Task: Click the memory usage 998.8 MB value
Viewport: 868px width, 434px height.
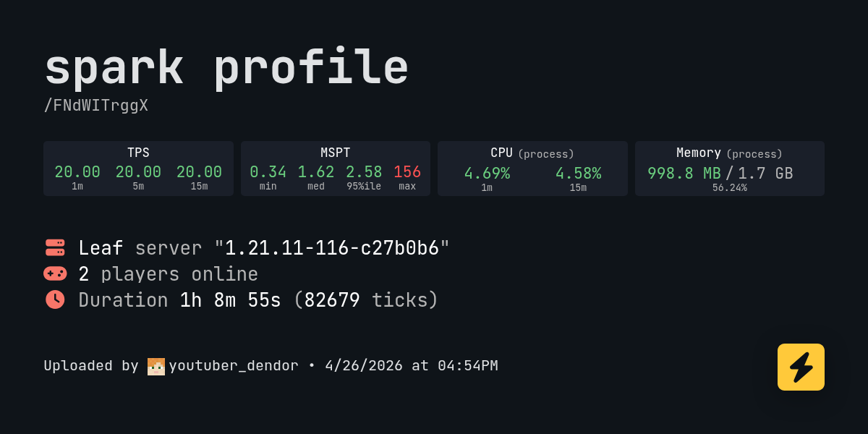Action: point(684,174)
